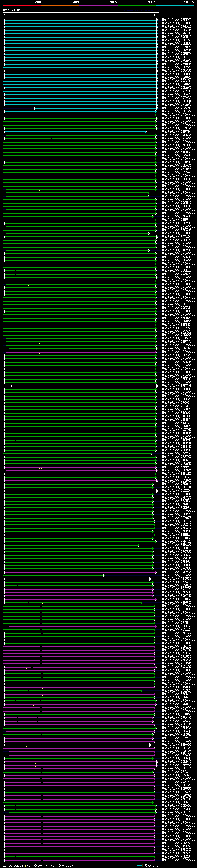The image size is (197, 868).
Task: Click the purple ~60% identity legend segment
Action: point(99,6)
